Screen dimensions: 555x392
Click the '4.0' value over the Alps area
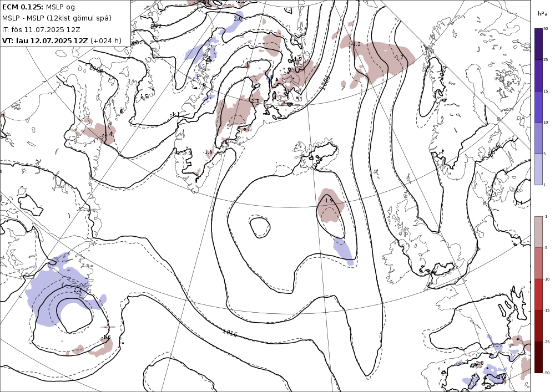pyautogui.click(x=501, y=377)
